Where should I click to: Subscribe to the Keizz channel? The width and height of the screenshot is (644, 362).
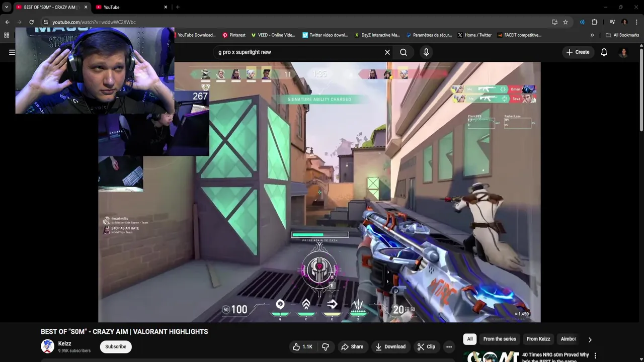[116, 346]
